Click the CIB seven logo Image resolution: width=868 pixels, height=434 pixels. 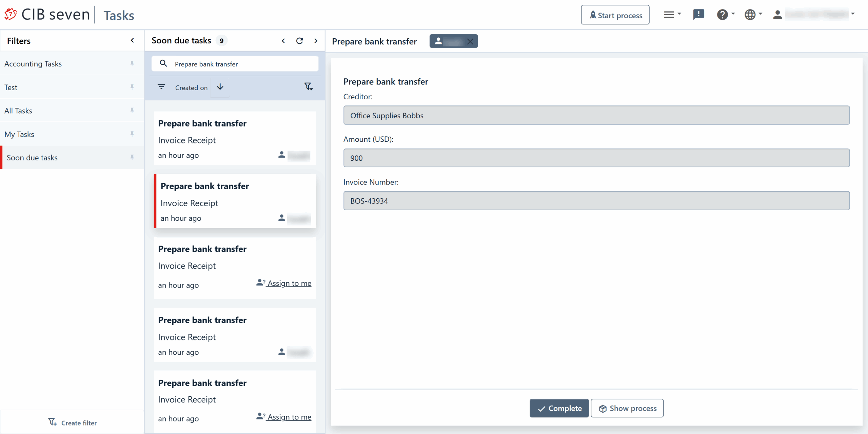(47, 15)
